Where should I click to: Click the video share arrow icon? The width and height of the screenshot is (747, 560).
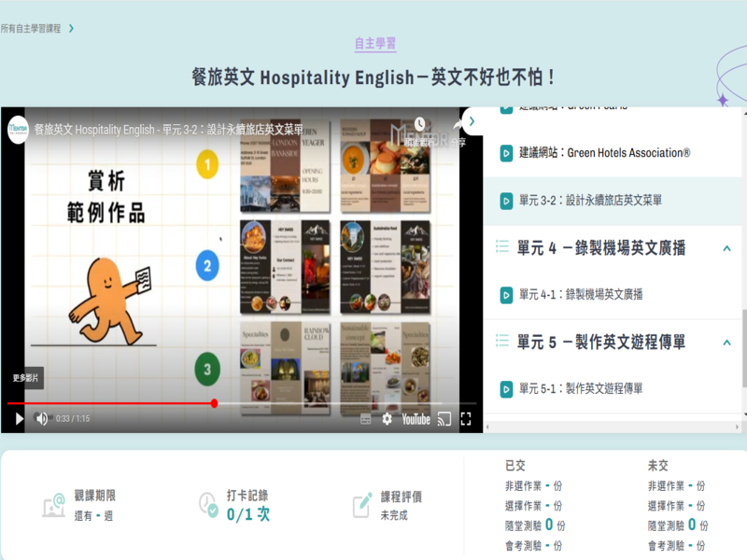[x=459, y=126]
